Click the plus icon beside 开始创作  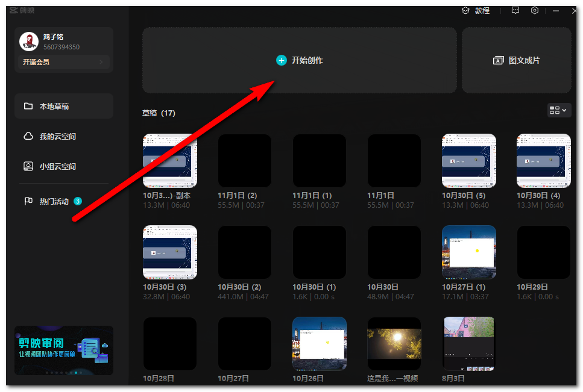coord(281,60)
